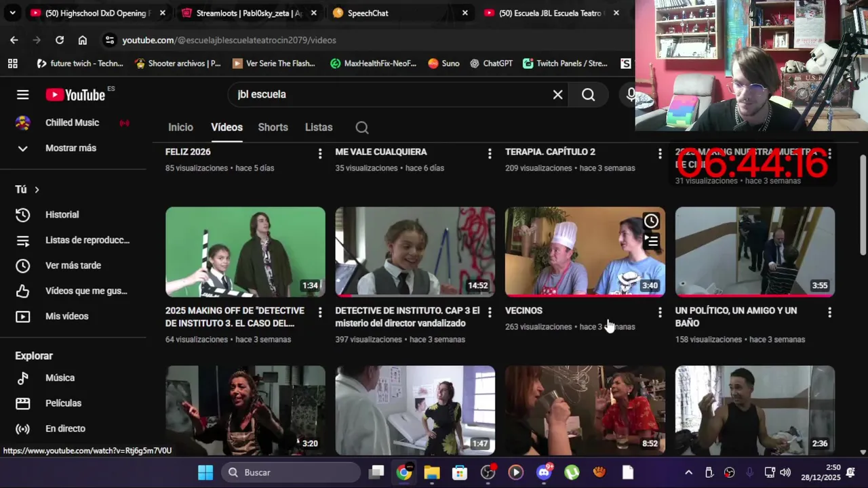Open Chrome apps grid in bookmarks bar

(12, 63)
